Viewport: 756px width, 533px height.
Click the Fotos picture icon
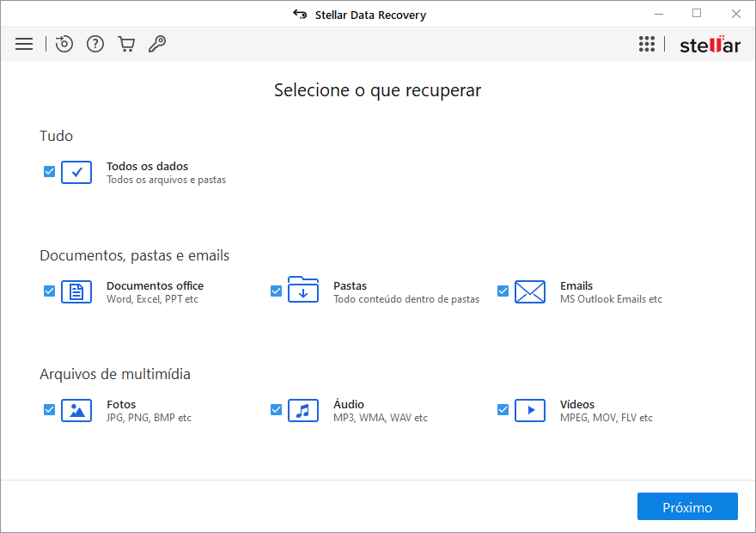click(x=76, y=410)
